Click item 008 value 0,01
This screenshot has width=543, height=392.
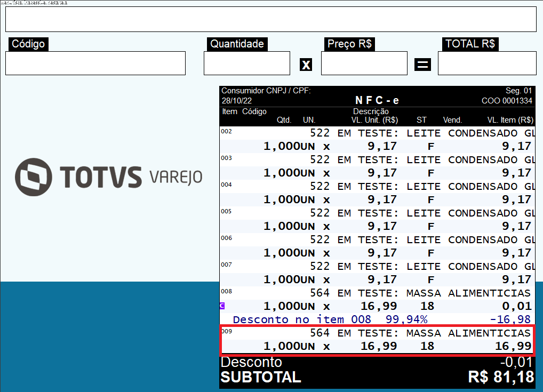pos(517,306)
